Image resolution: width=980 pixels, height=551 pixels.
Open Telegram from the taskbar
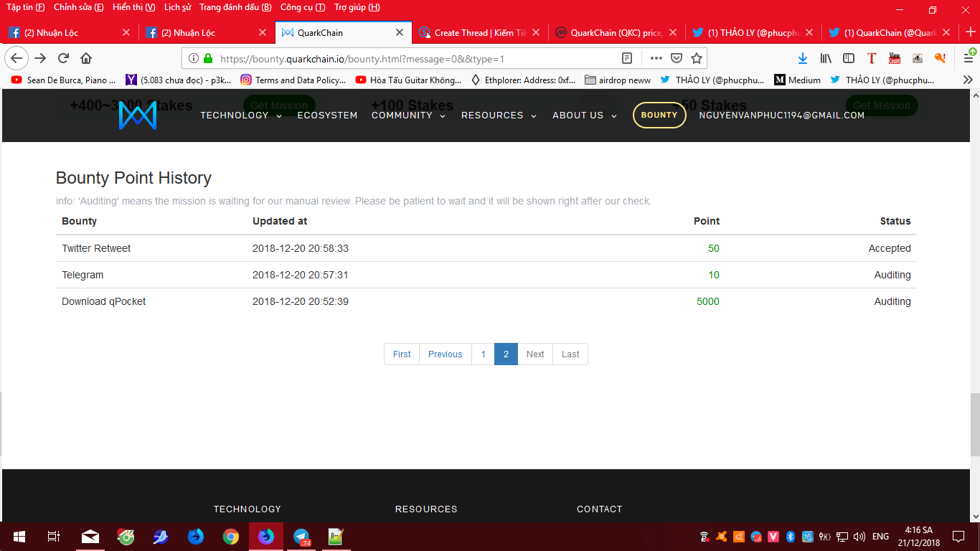tap(301, 536)
